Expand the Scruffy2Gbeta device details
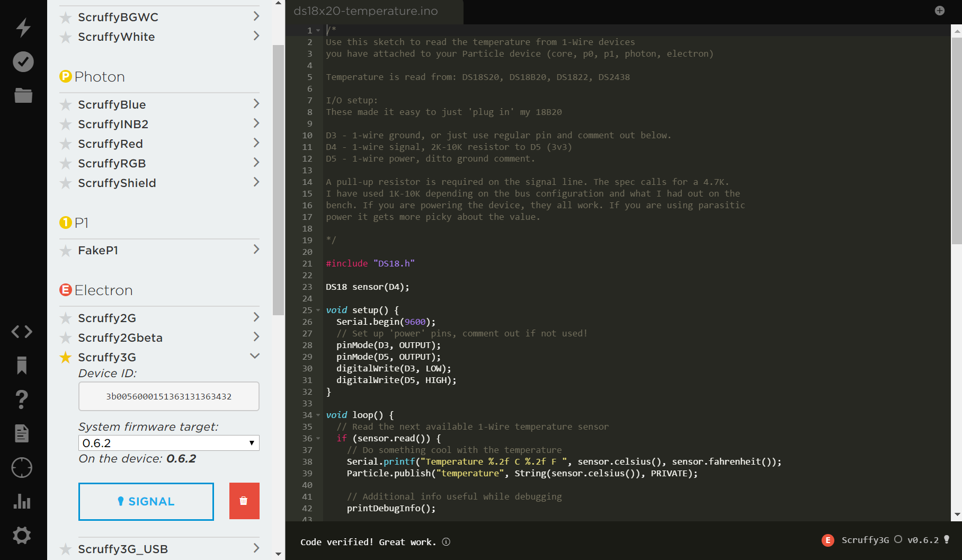962x560 pixels. click(256, 337)
